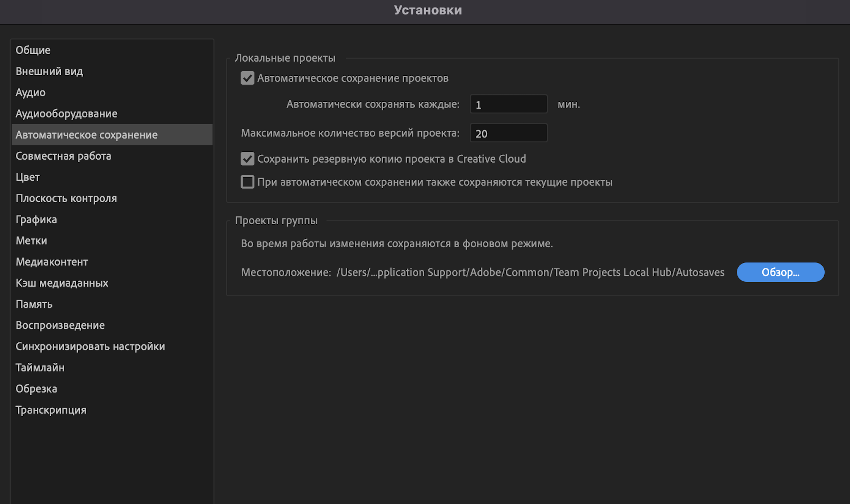Select 'Таймлайн' in the sidebar
The width and height of the screenshot is (850, 504).
click(x=40, y=367)
